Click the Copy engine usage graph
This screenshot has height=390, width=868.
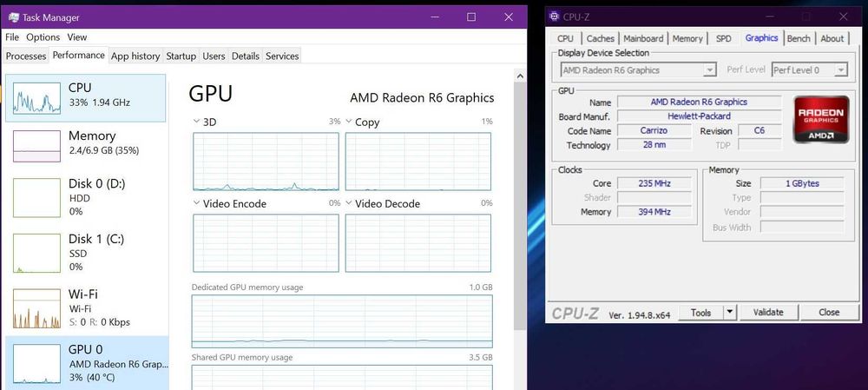pyautogui.click(x=418, y=162)
